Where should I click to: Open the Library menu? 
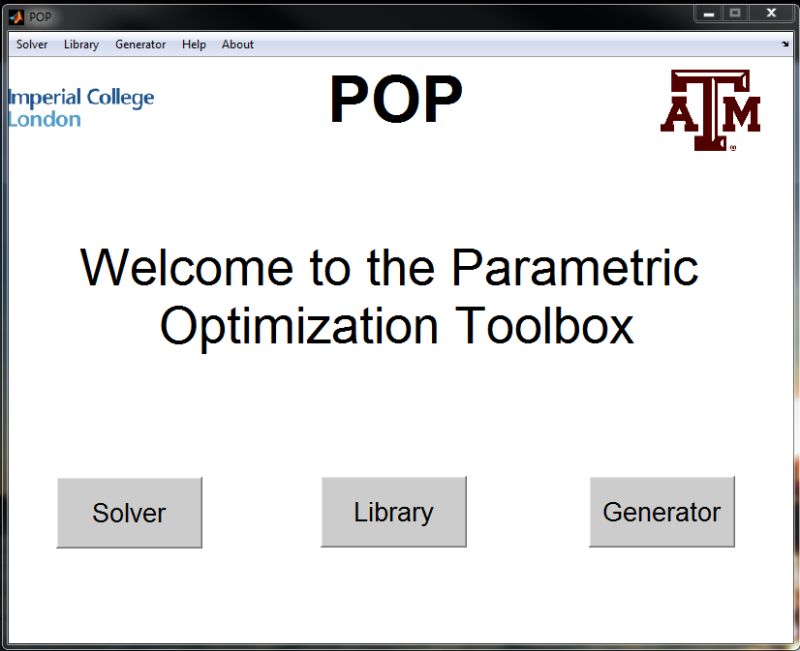point(80,44)
